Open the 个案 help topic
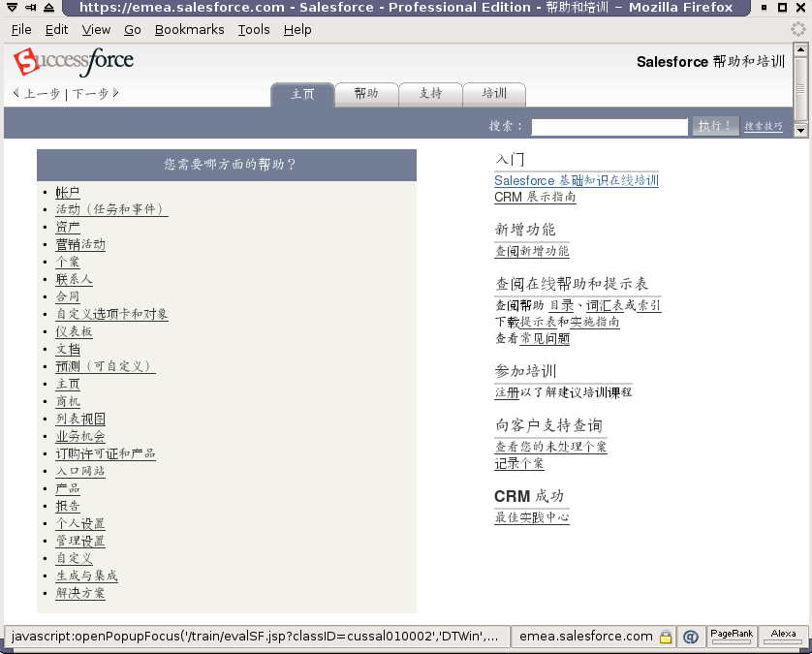 (68, 262)
